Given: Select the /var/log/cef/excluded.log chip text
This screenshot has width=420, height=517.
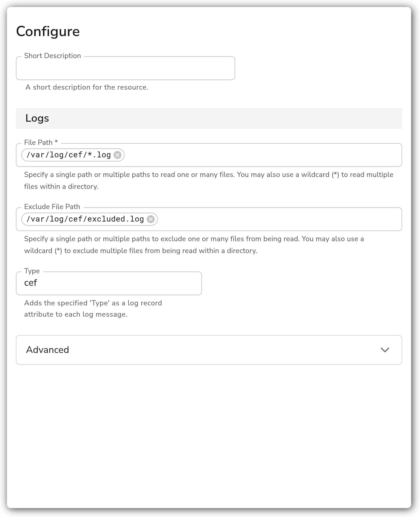Looking at the screenshot, I should 85,219.
